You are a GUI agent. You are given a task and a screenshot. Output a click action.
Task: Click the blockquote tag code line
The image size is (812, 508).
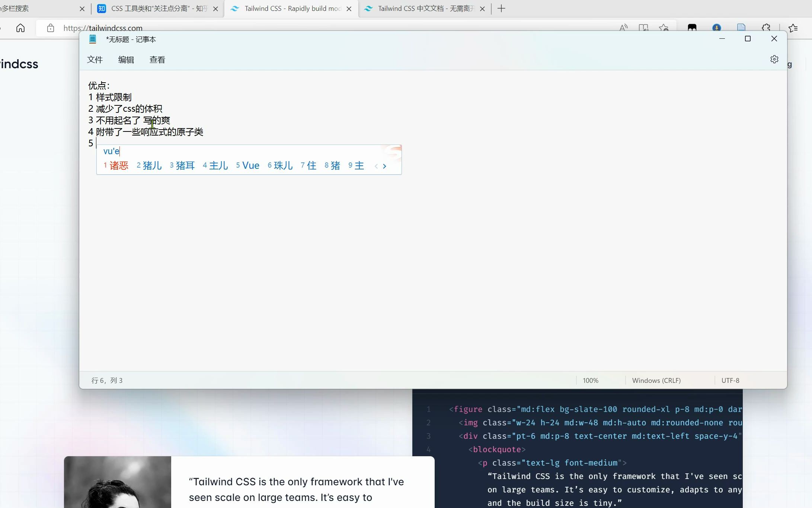pyautogui.click(x=497, y=450)
